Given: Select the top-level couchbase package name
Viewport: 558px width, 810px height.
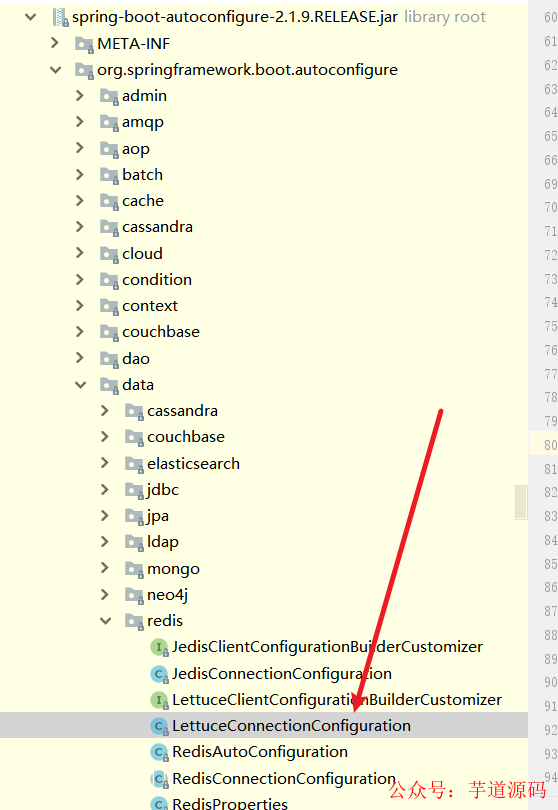Looking at the screenshot, I should point(161,332).
